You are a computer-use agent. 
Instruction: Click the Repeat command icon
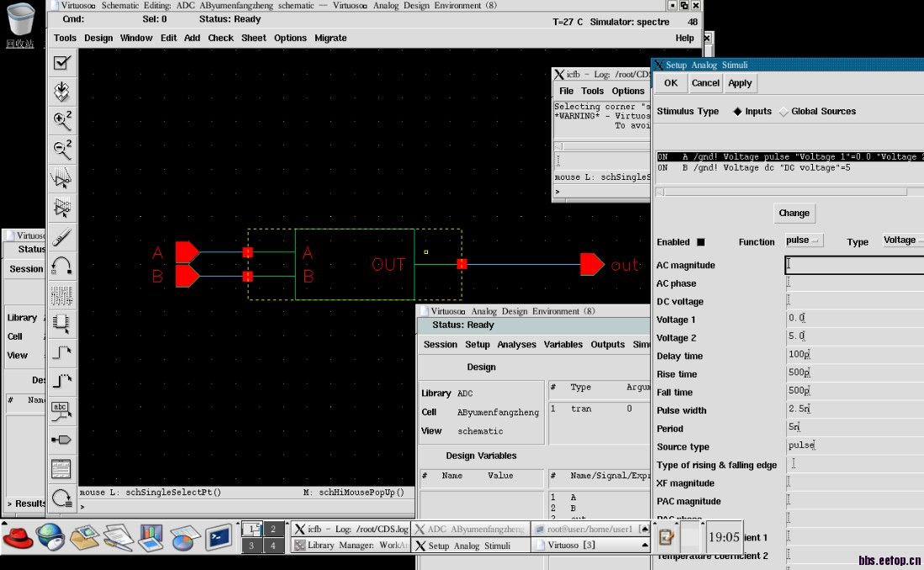62,498
